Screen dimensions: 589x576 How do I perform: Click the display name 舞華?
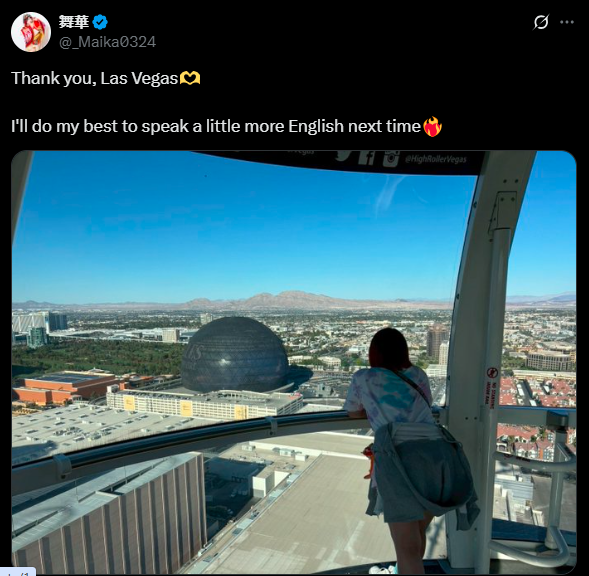[x=74, y=21]
